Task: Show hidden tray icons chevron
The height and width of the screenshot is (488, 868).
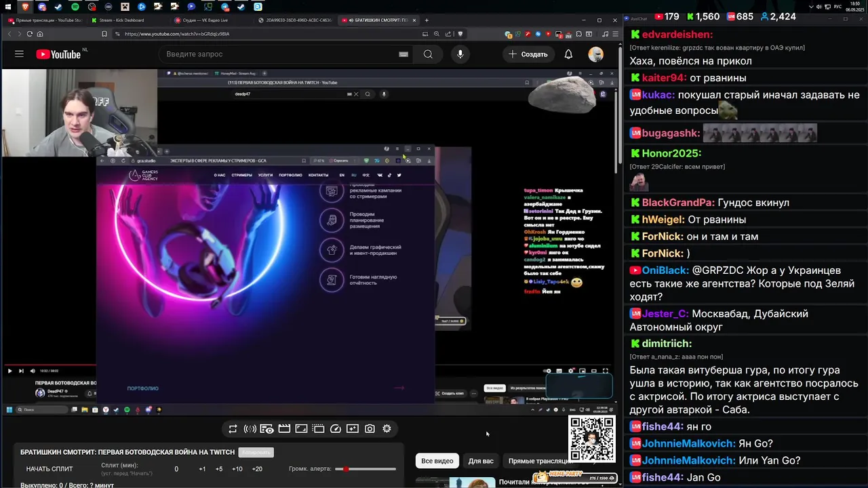Action: click(x=811, y=7)
